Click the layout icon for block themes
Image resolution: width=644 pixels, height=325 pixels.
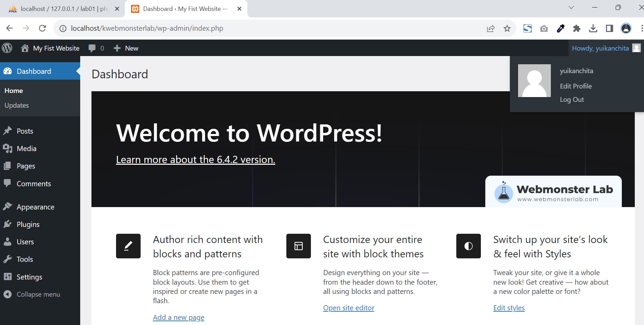[x=299, y=246]
